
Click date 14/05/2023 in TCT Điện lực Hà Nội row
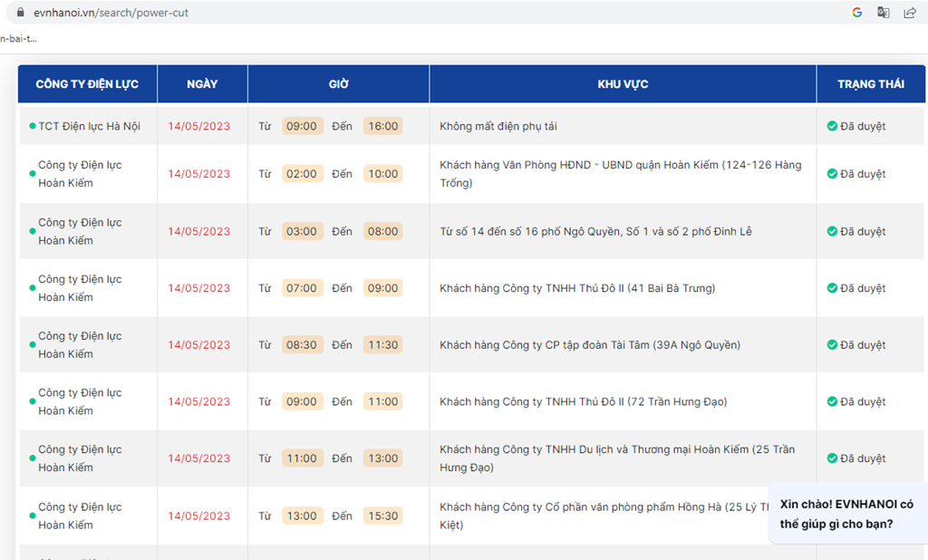click(x=198, y=126)
